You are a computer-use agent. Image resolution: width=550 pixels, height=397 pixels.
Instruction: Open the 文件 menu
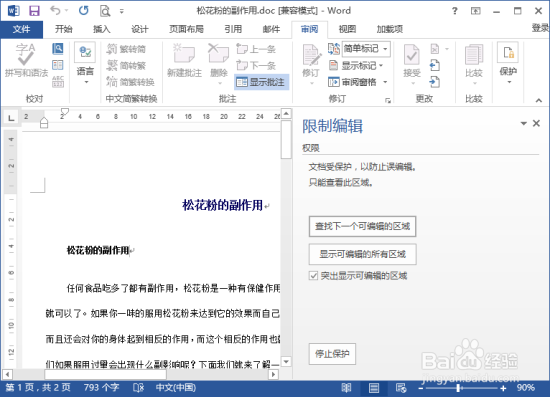click(21, 29)
